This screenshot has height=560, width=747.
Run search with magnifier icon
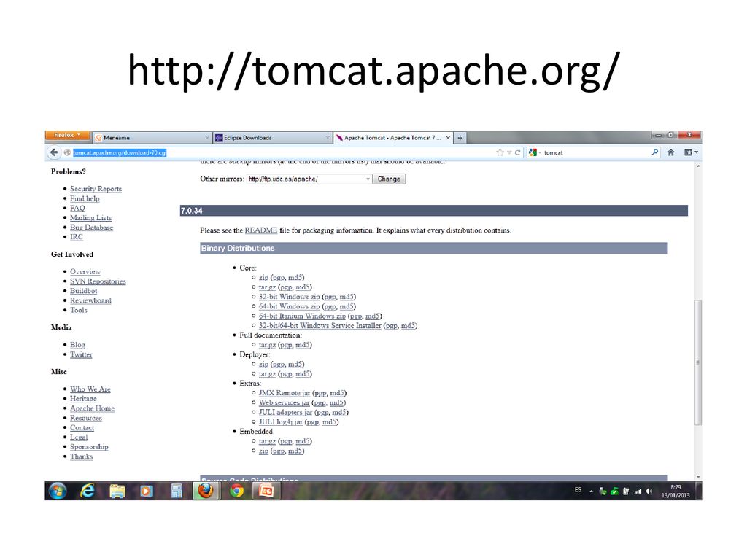654,152
